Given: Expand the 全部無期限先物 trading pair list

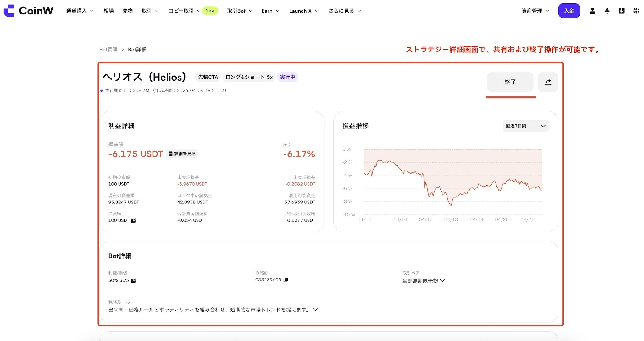Looking at the screenshot, I should click(x=424, y=281).
